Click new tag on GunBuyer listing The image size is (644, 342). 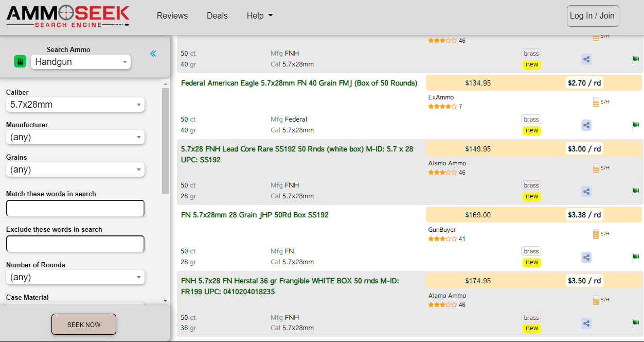click(532, 262)
